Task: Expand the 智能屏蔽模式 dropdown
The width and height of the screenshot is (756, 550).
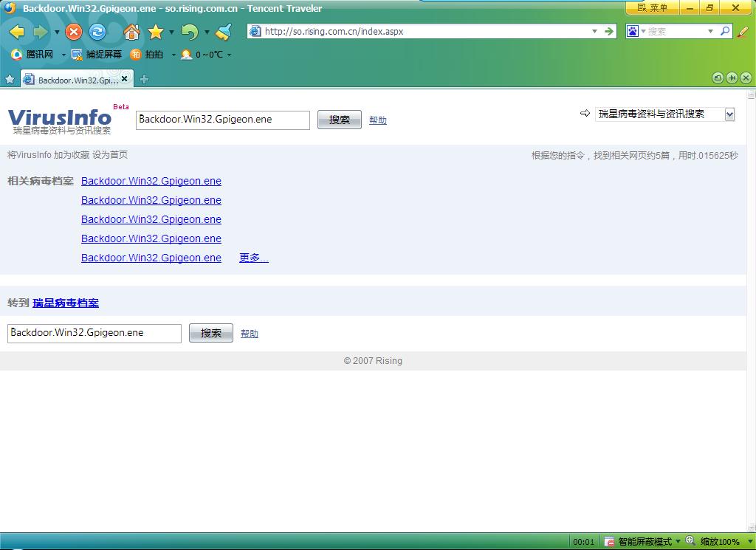Action: [678, 541]
